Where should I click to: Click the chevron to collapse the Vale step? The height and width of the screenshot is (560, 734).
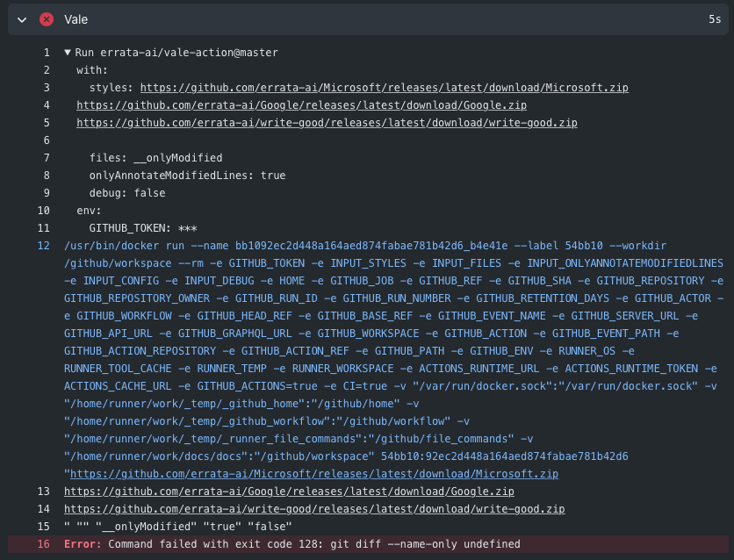click(x=21, y=19)
